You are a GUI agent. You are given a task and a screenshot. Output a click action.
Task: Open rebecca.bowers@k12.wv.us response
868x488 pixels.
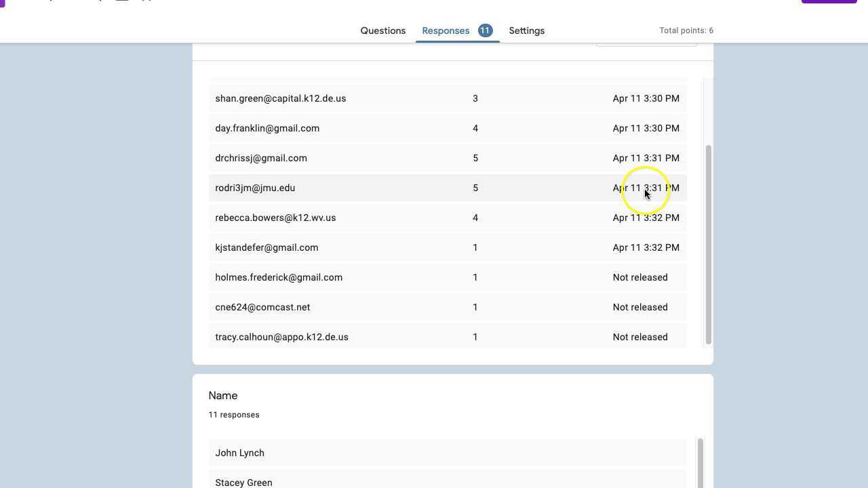275,218
